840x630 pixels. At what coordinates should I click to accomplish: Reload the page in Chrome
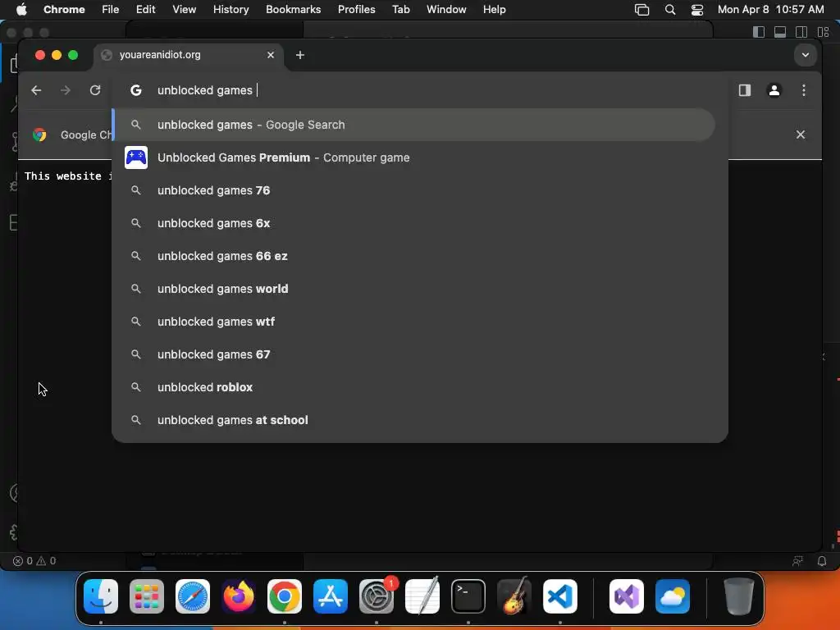point(95,90)
